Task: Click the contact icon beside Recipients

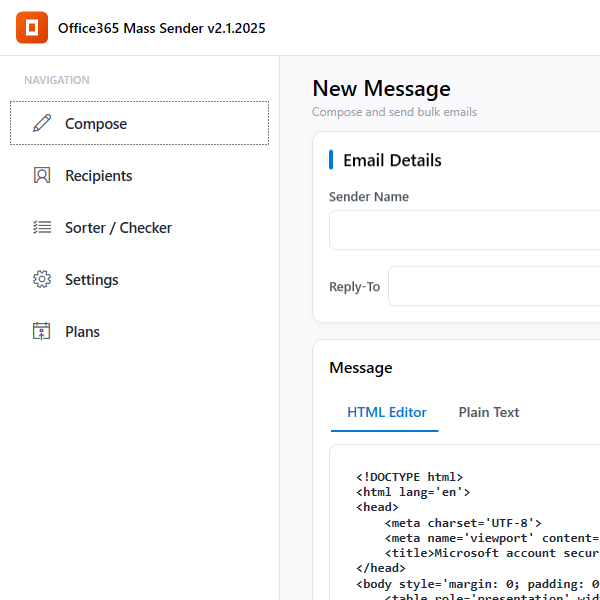Action: click(42, 176)
